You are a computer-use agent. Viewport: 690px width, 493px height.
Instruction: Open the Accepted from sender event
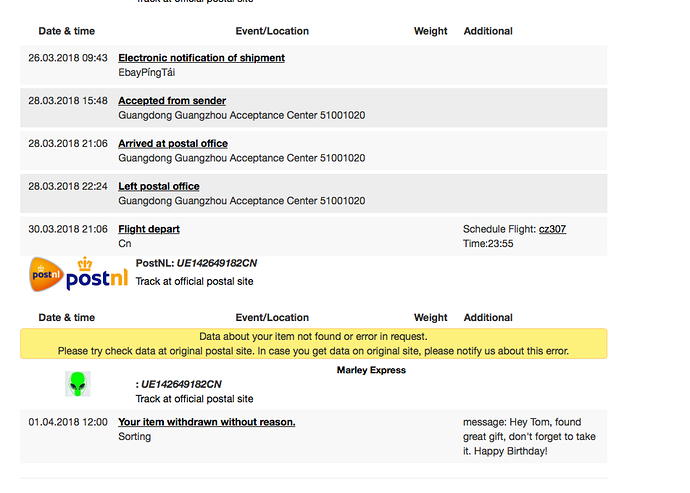[172, 101]
